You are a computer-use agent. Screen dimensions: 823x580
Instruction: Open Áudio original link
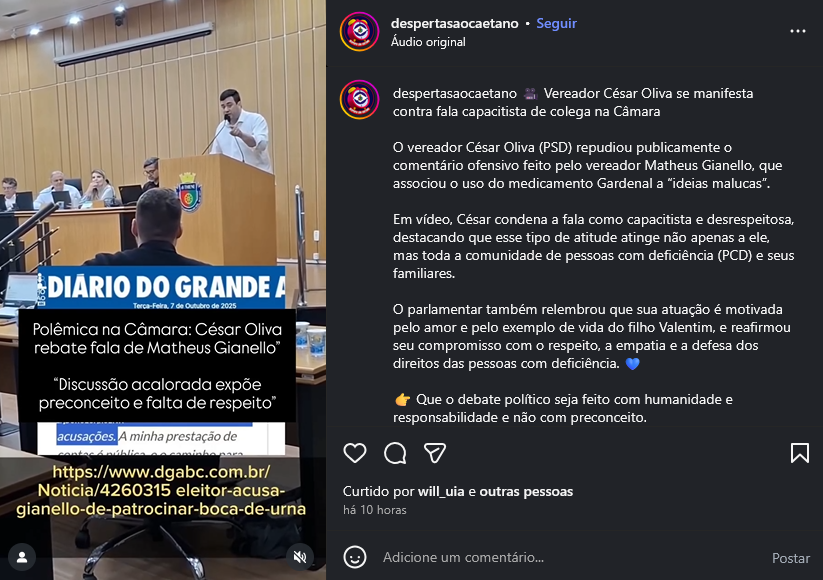pos(428,42)
